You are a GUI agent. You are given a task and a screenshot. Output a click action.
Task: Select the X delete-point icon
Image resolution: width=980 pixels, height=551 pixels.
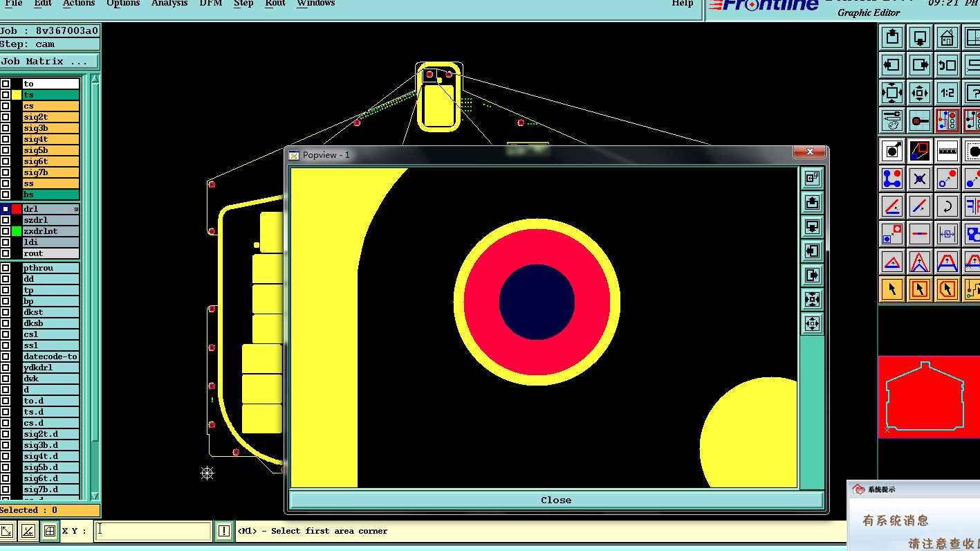920,179
